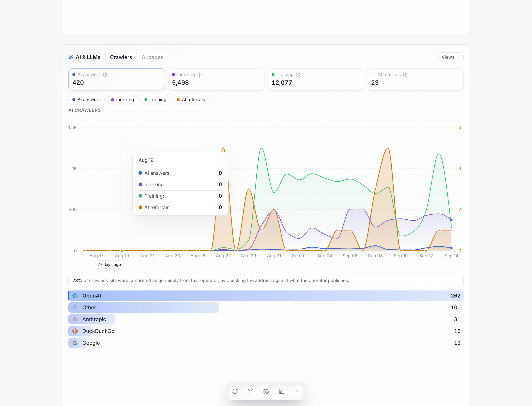Screen dimensions: 532x406
Task: Select the Google row with 12 visits
Action: [x=266, y=343]
